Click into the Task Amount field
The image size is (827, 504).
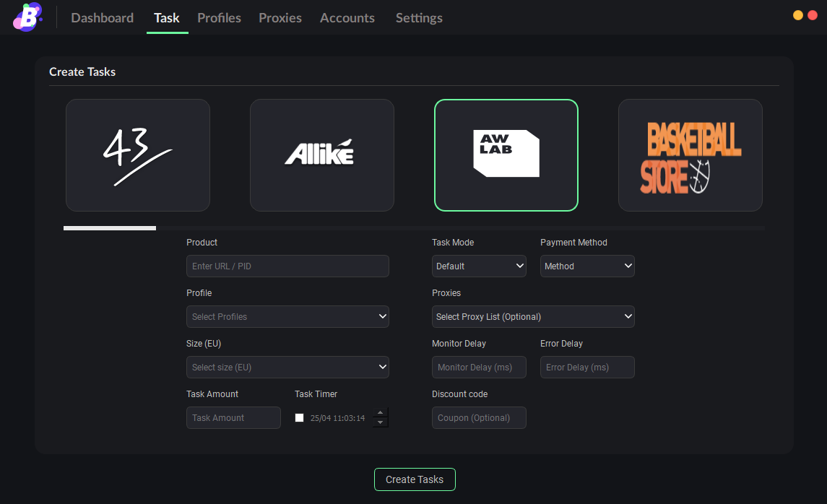tap(233, 417)
